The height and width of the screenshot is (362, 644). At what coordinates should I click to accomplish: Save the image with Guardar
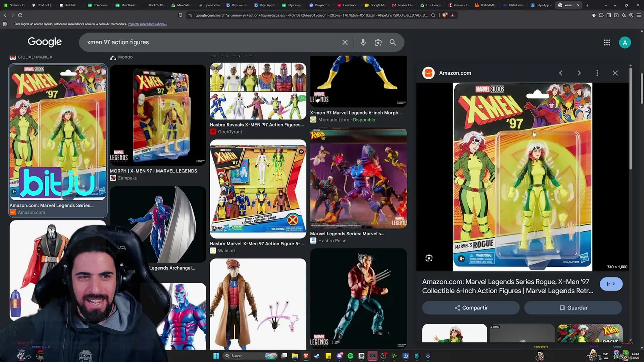[573, 308]
